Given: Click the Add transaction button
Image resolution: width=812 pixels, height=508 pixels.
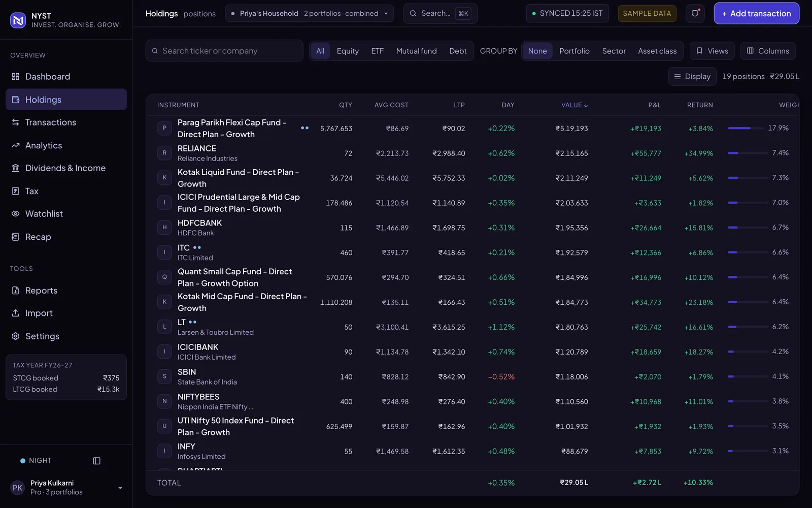Looking at the screenshot, I should [x=757, y=13].
